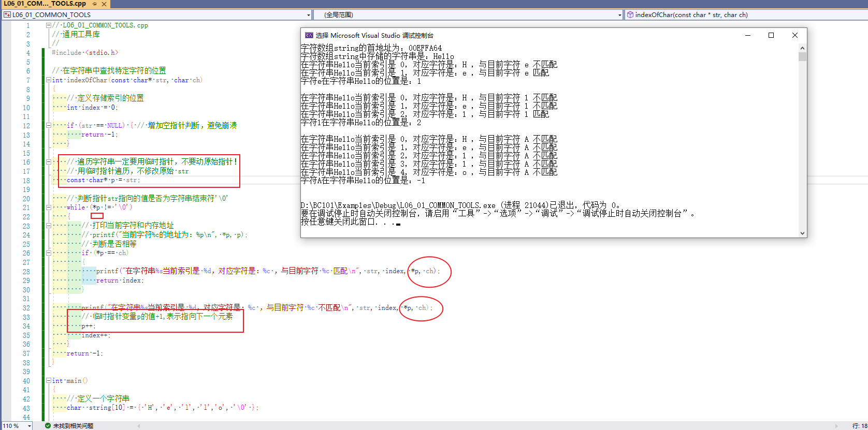
Task: Collapse the indexOfChar function at line 7
Action: pyautogui.click(x=48, y=80)
